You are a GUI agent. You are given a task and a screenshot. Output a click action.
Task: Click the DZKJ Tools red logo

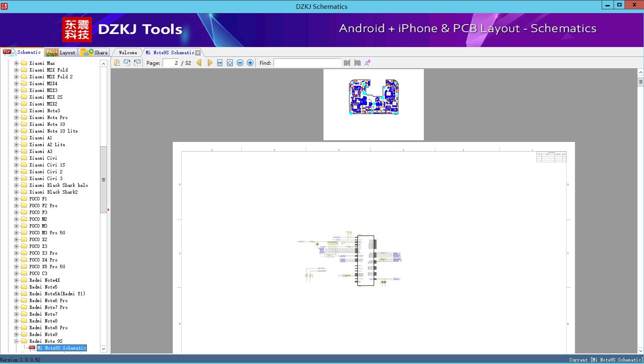tap(77, 30)
